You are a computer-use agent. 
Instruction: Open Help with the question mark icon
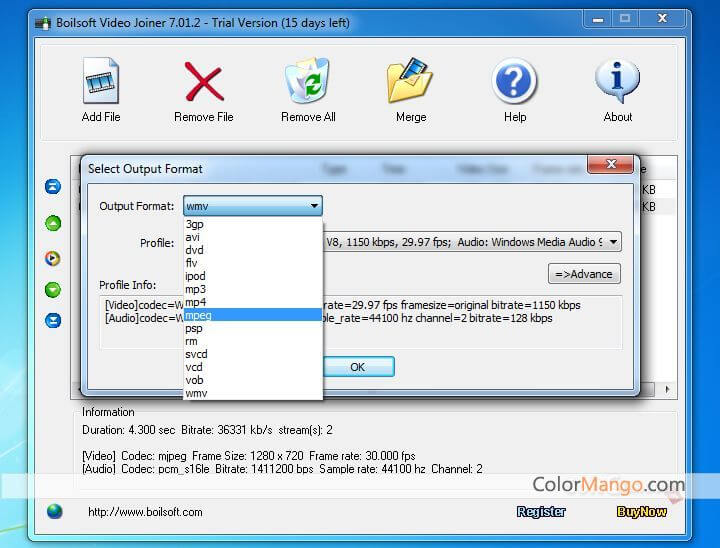coord(514,82)
